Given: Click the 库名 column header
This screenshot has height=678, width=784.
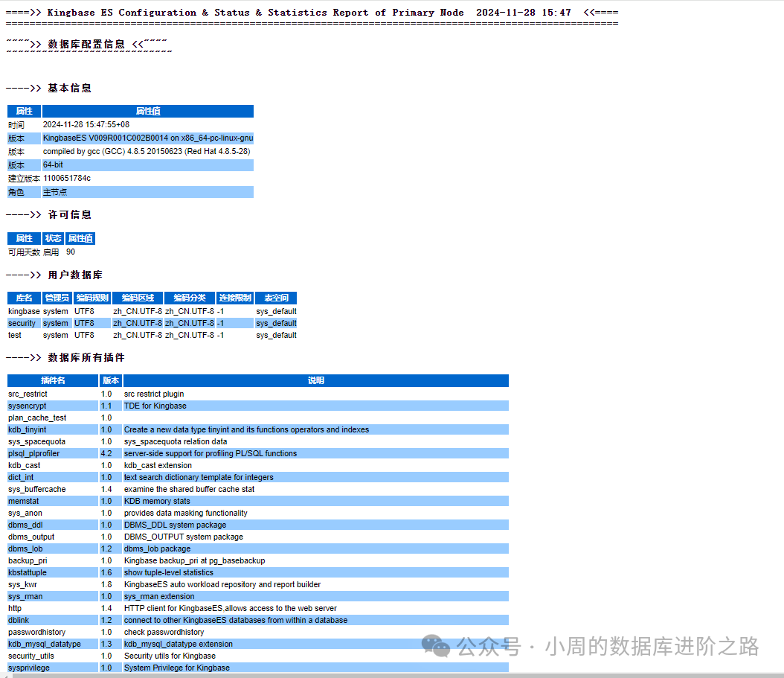Looking at the screenshot, I should [24, 298].
